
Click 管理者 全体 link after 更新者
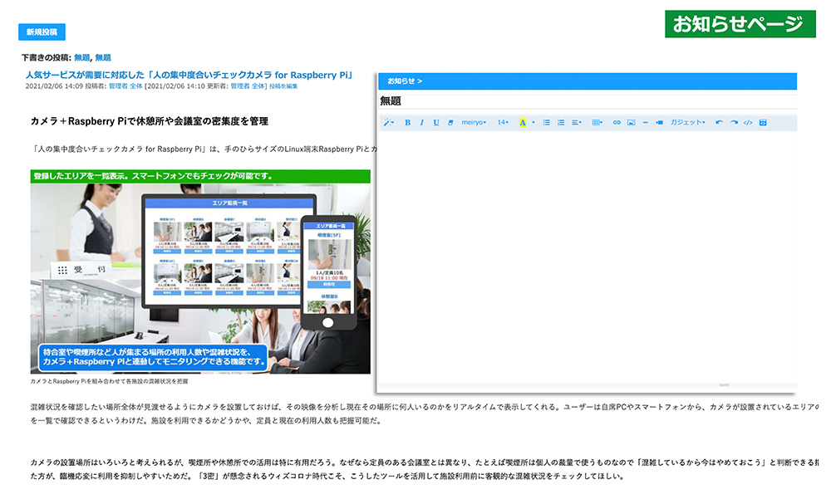248,86
